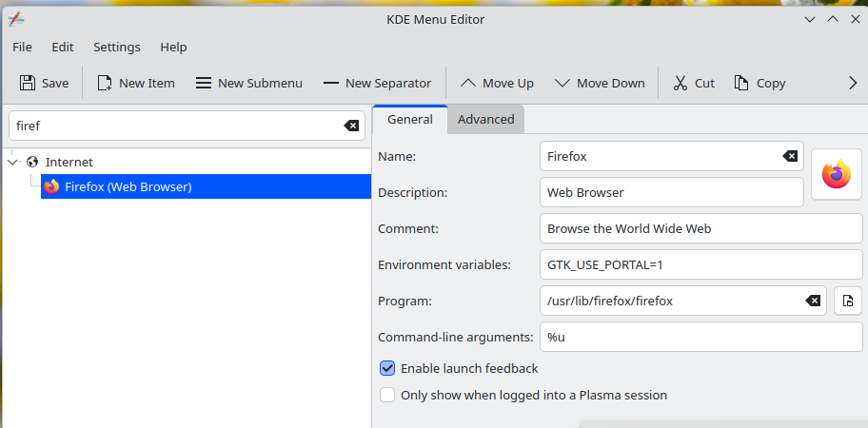
Task: Switch to the General tab
Action: coord(410,120)
